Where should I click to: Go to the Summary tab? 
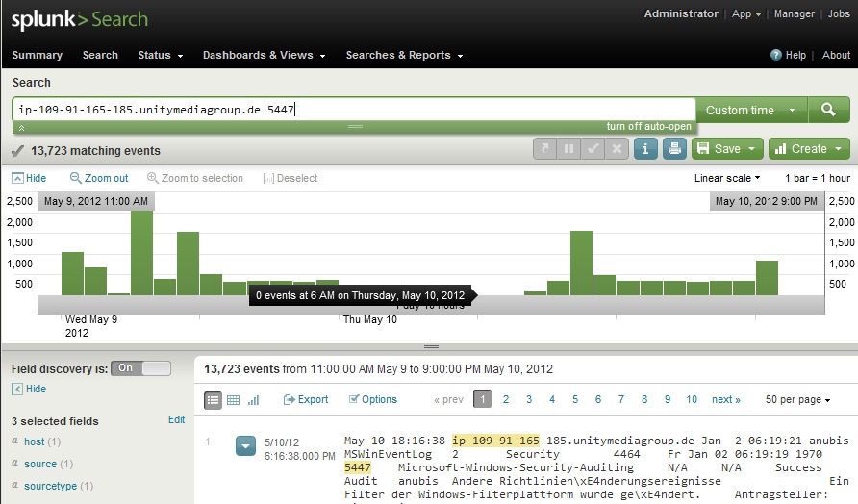pyautogui.click(x=38, y=55)
